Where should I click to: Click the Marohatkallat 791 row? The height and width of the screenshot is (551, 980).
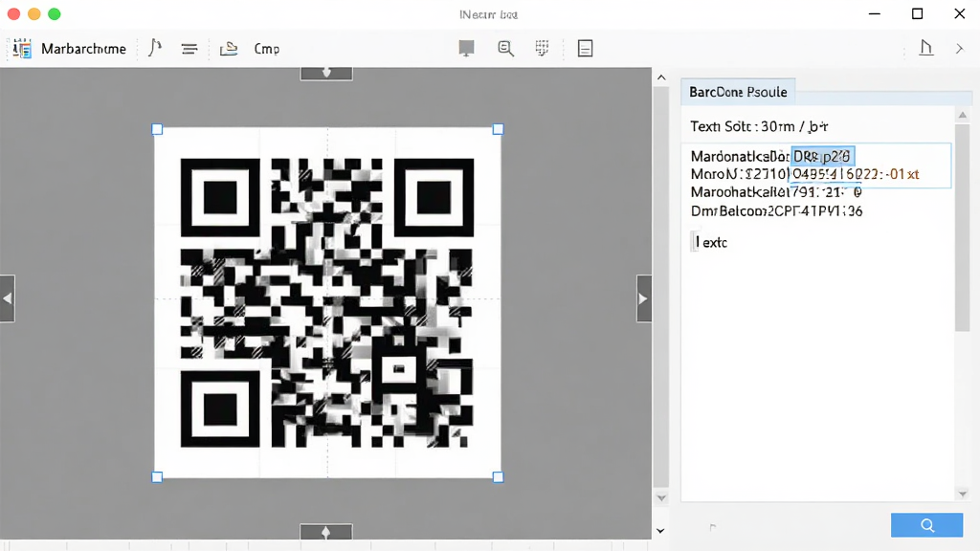pyautogui.click(x=776, y=192)
